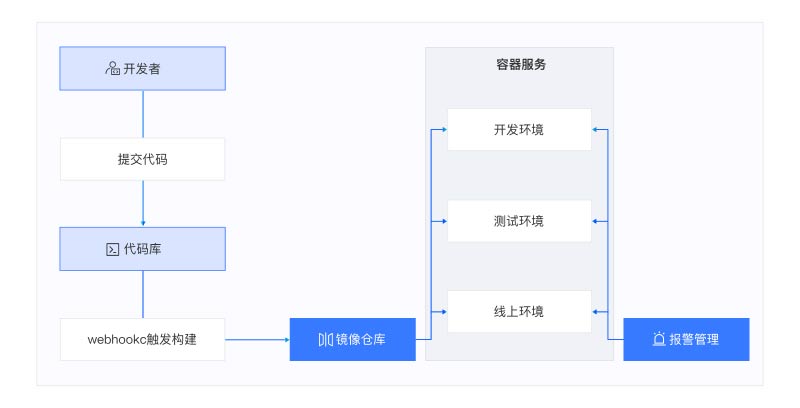Click the image repository icon beside 镜像仓库
Image resolution: width=800 pixels, height=408 pixels.
point(326,340)
